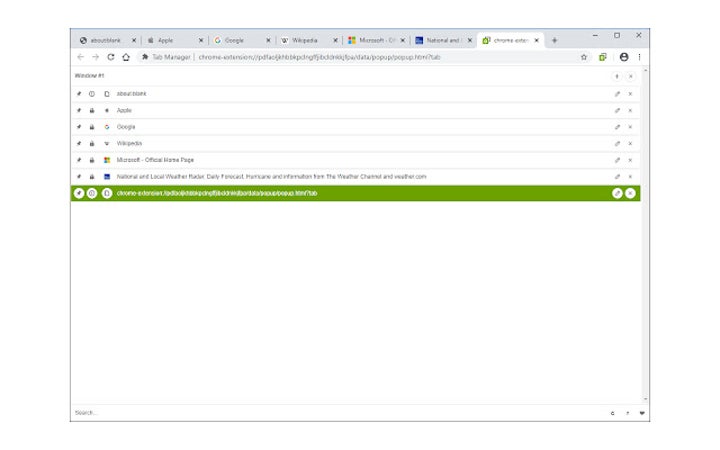Open the Chrome profile avatar icon
Viewport: 720px width, 450px height.
(624, 57)
